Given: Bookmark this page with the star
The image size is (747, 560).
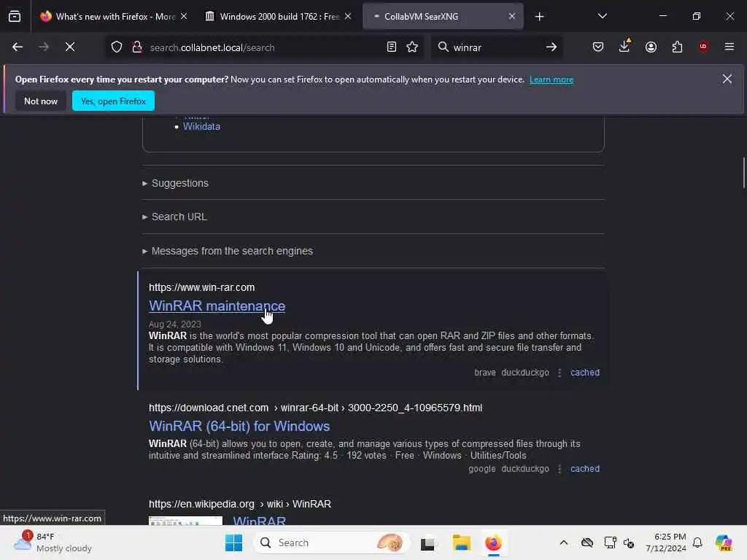Looking at the screenshot, I should coord(413,47).
